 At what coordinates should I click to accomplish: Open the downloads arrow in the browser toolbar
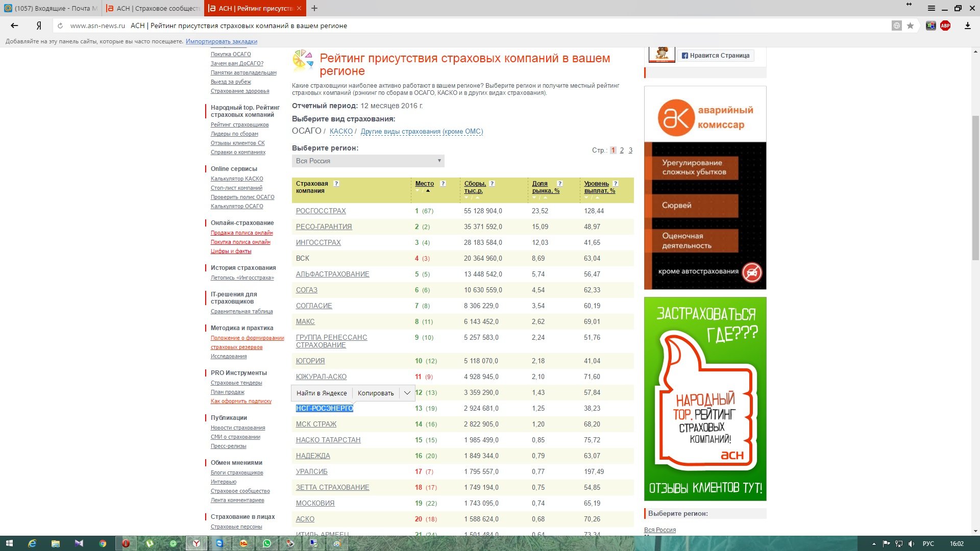click(x=967, y=26)
